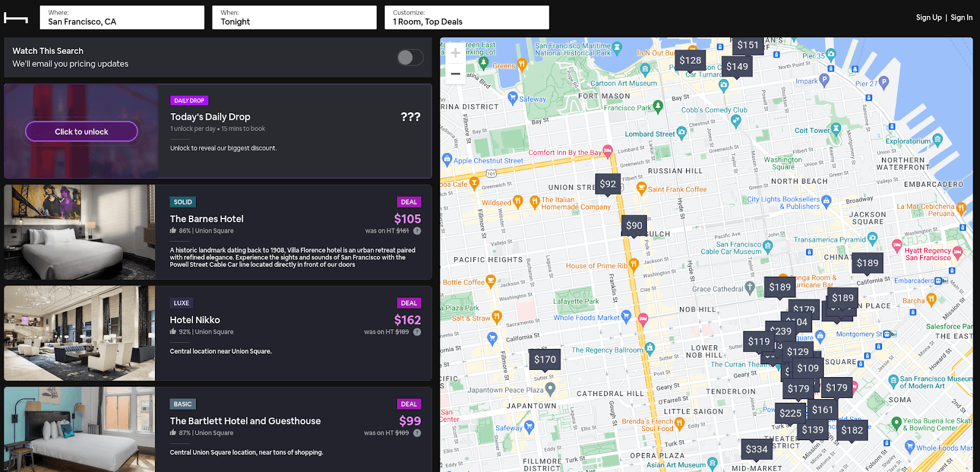Select the $161 map price marker
Screen dimensions: 980x472
[823, 410]
